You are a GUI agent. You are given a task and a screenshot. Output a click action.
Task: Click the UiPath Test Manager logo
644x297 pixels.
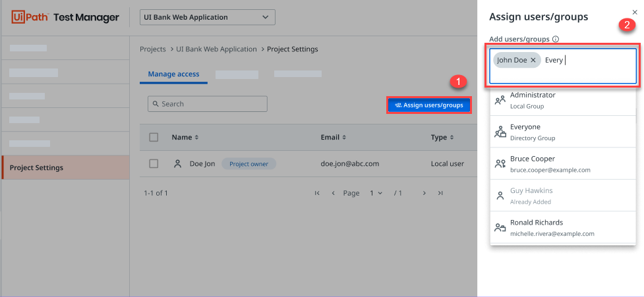pos(65,17)
